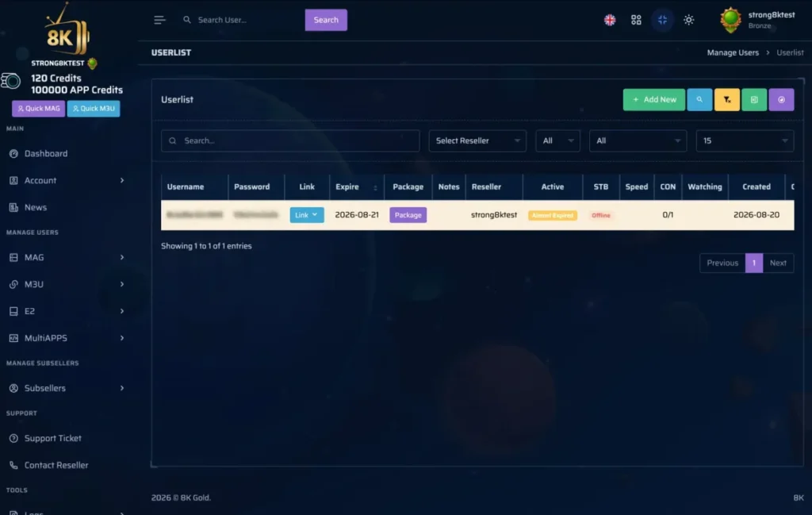
Task: Expand the MAG sidebar menu
Action: click(67, 257)
